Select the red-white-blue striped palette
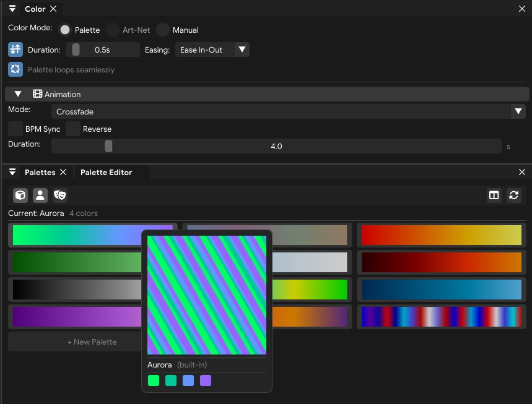Image resolution: width=532 pixels, height=404 pixels. point(442,317)
